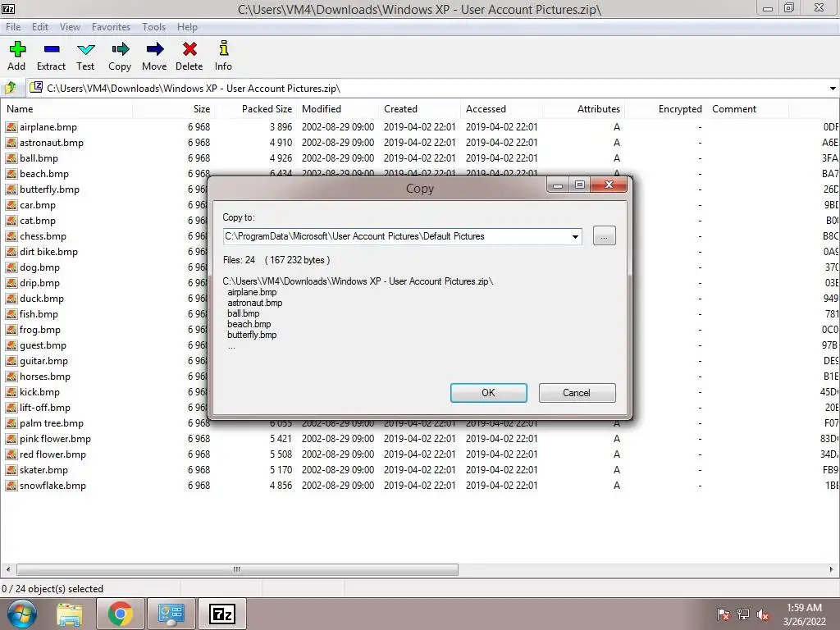
Task: Sort by the Packed Size column header
Action: coord(255,109)
